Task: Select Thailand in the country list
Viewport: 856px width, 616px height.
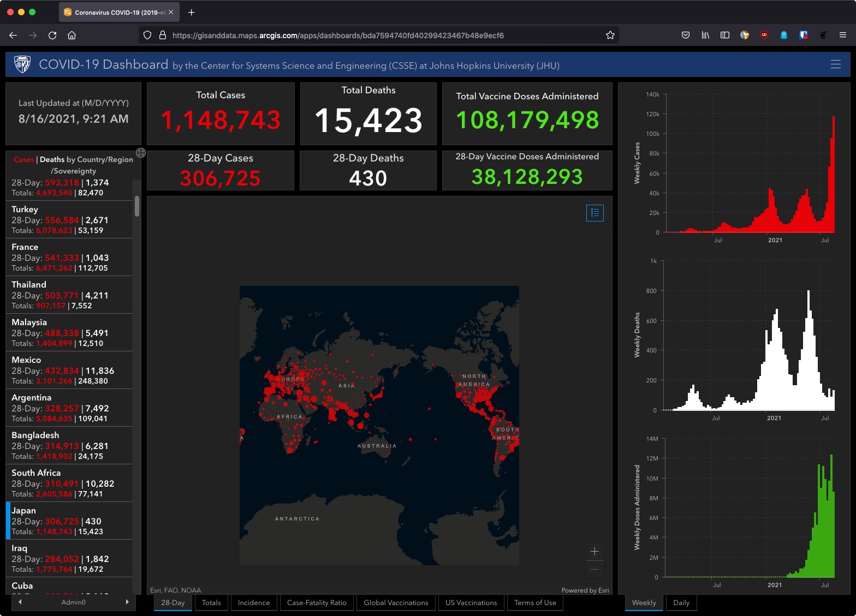Action: coord(69,295)
